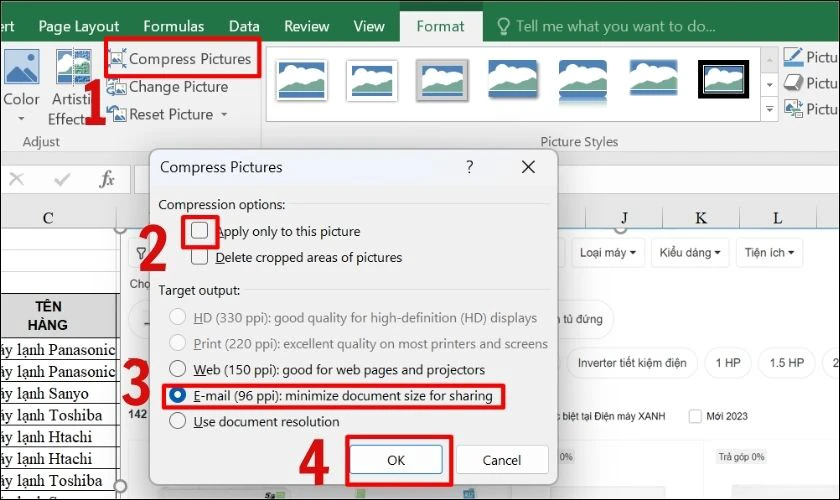The width and height of the screenshot is (840, 500).
Task: Click the Picture Layout icon
Action: pyautogui.click(x=793, y=109)
